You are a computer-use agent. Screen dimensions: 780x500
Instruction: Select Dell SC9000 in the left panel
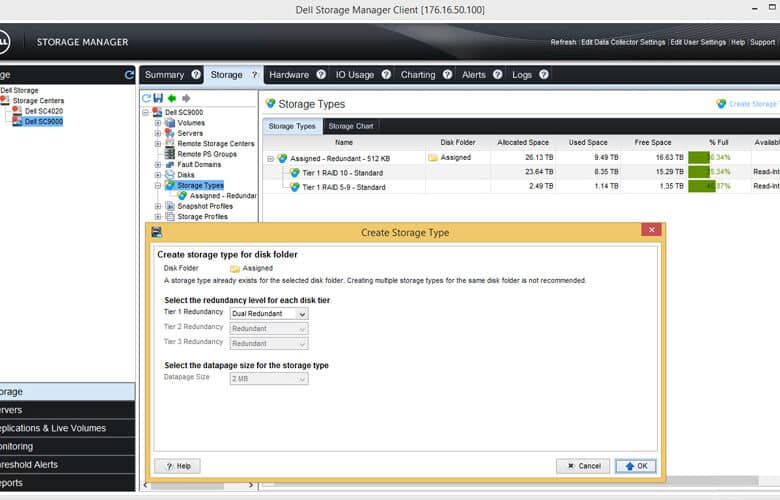click(44, 121)
